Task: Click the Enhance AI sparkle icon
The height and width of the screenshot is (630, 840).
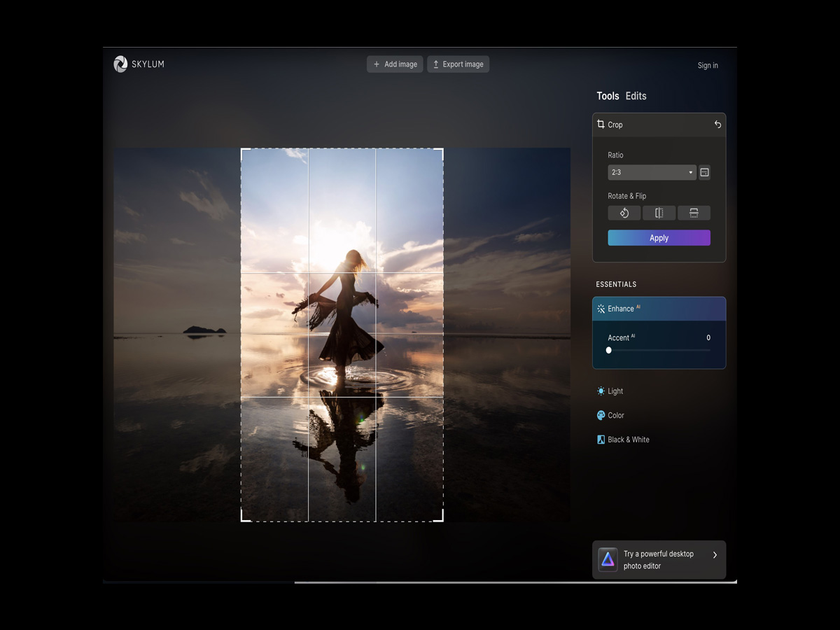Action: pyautogui.click(x=599, y=308)
